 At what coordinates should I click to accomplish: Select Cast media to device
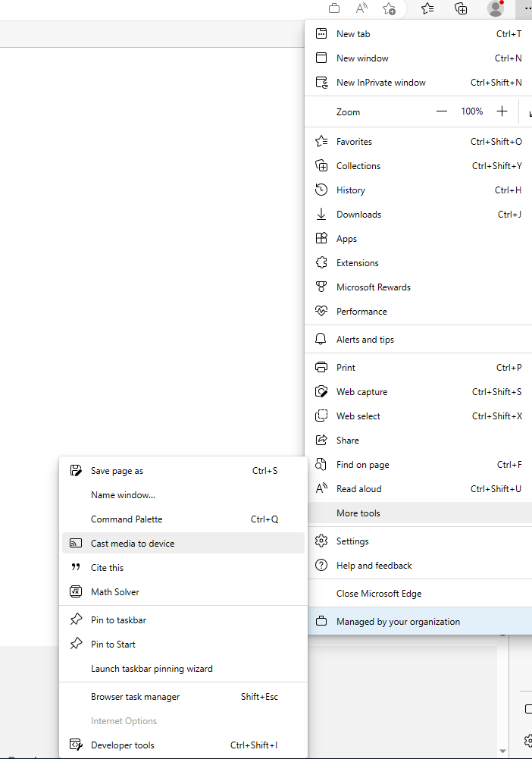(x=183, y=543)
